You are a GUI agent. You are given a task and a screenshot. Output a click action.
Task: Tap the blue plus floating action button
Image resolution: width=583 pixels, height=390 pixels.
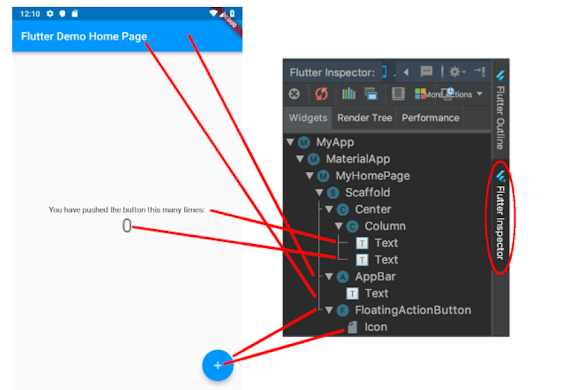[x=218, y=365]
